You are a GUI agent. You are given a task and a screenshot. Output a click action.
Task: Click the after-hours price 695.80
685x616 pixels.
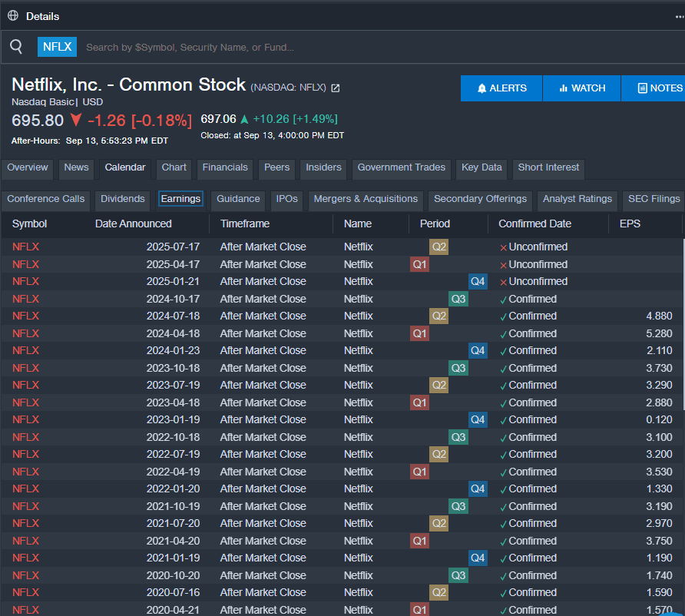pyautogui.click(x=38, y=120)
